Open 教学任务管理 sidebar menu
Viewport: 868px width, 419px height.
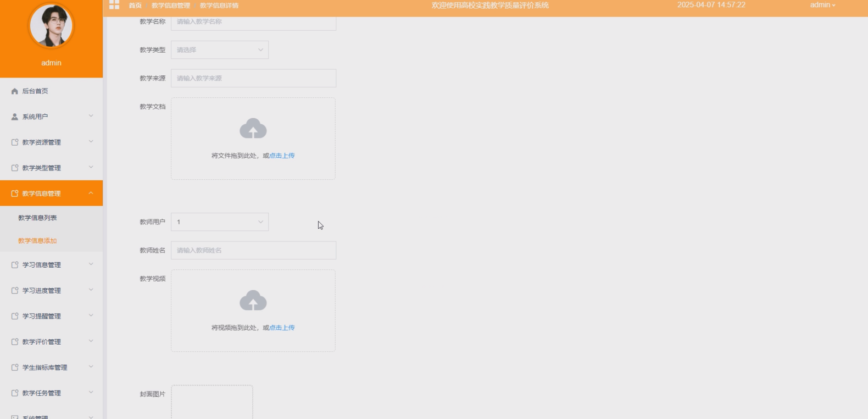(x=51, y=393)
